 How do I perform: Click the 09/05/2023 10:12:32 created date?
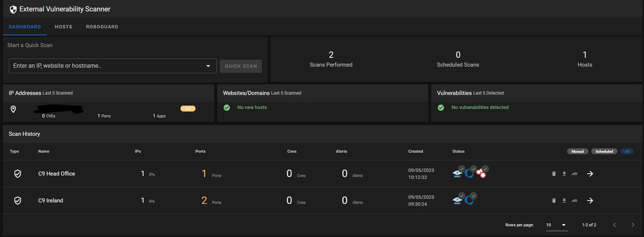pyautogui.click(x=420, y=173)
